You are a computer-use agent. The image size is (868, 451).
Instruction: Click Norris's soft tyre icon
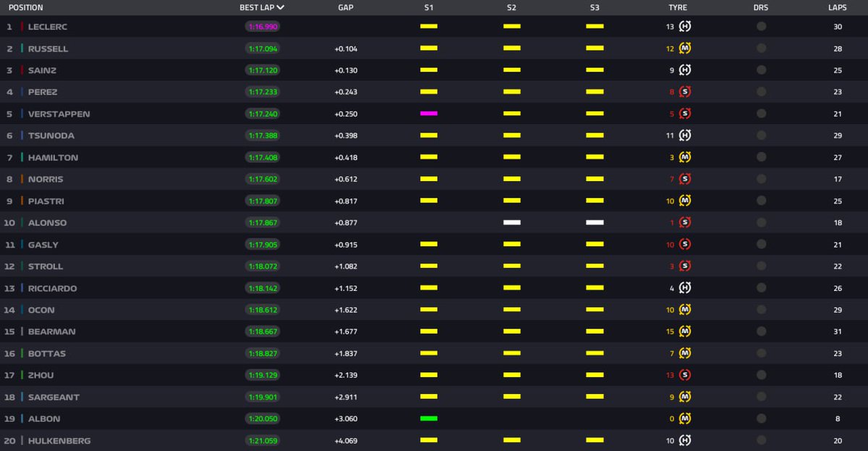(x=685, y=179)
